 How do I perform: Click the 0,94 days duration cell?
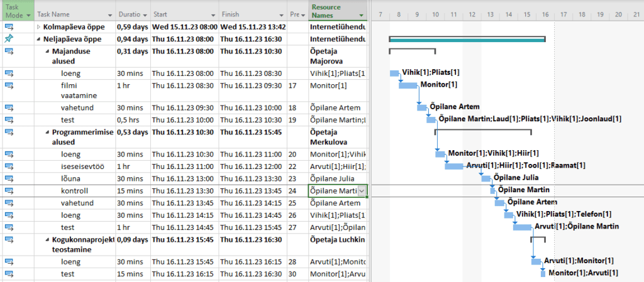coord(133,40)
